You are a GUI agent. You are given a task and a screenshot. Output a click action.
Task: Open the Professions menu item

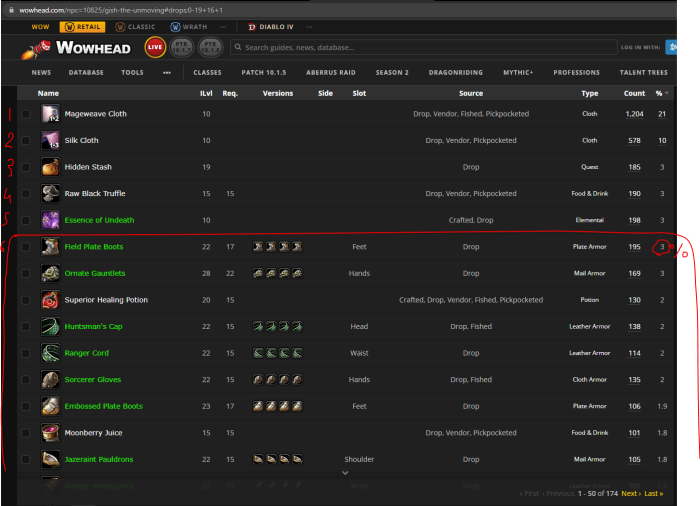[576, 73]
